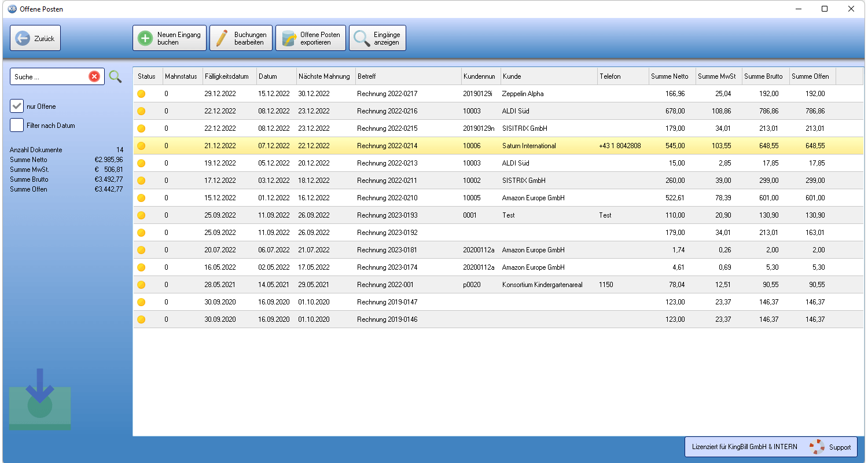Click the yellow status dot of Rechnung 2022-0217
Screen dimensions: 868x463
pos(141,94)
